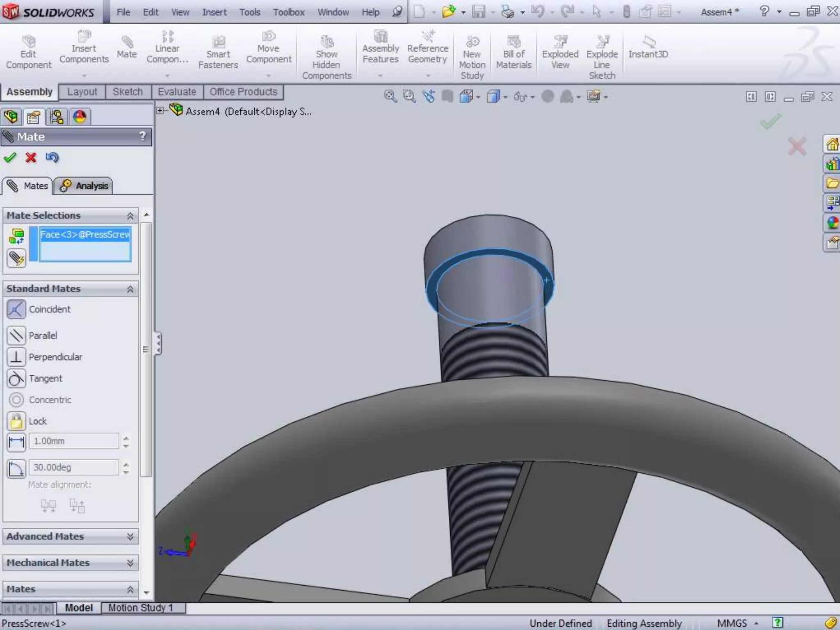Accept the mate with green checkmark
The width and height of the screenshot is (840, 630).
click(x=10, y=157)
